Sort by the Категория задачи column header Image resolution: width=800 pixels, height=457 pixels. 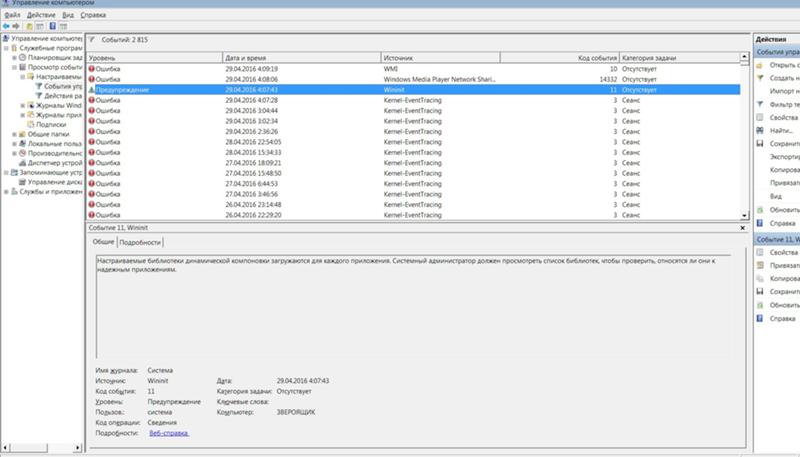coord(680,58)
